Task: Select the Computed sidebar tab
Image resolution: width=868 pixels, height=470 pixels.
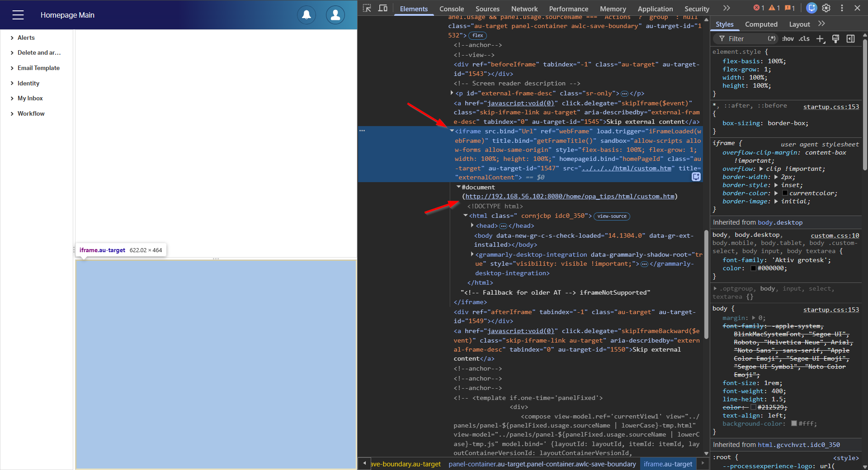Action: pos(761,24)
